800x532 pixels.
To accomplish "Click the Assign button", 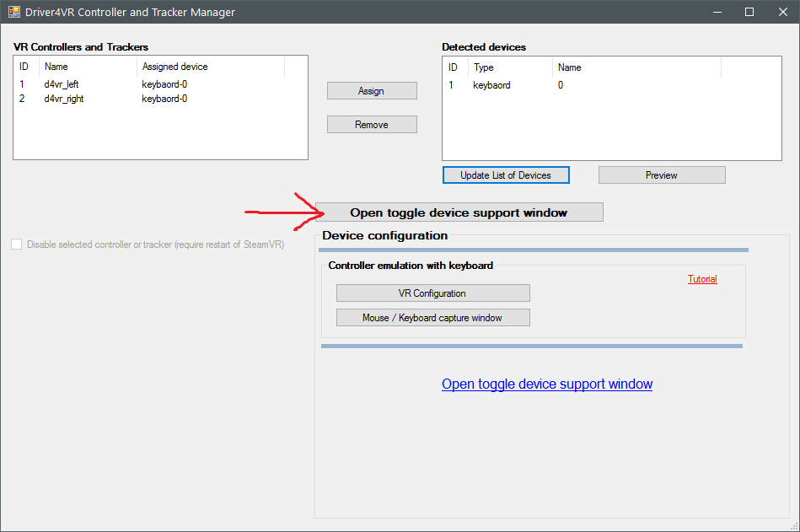I will tap(372, 91).
